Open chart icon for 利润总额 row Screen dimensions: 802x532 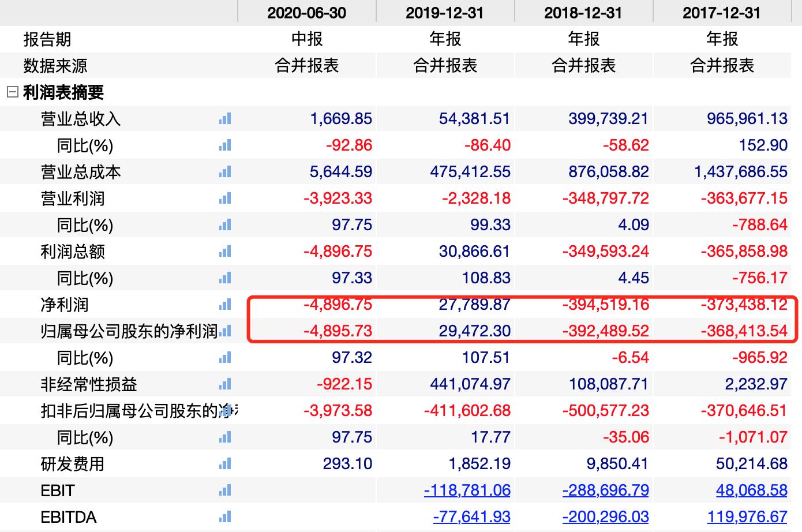(225, 252)
